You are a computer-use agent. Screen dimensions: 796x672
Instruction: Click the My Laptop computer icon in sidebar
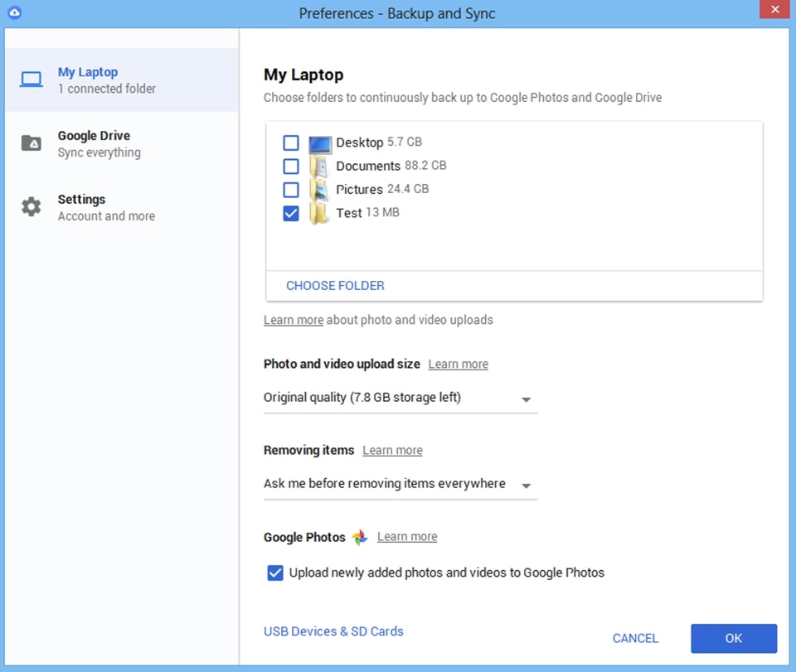[x=31, y=78]
